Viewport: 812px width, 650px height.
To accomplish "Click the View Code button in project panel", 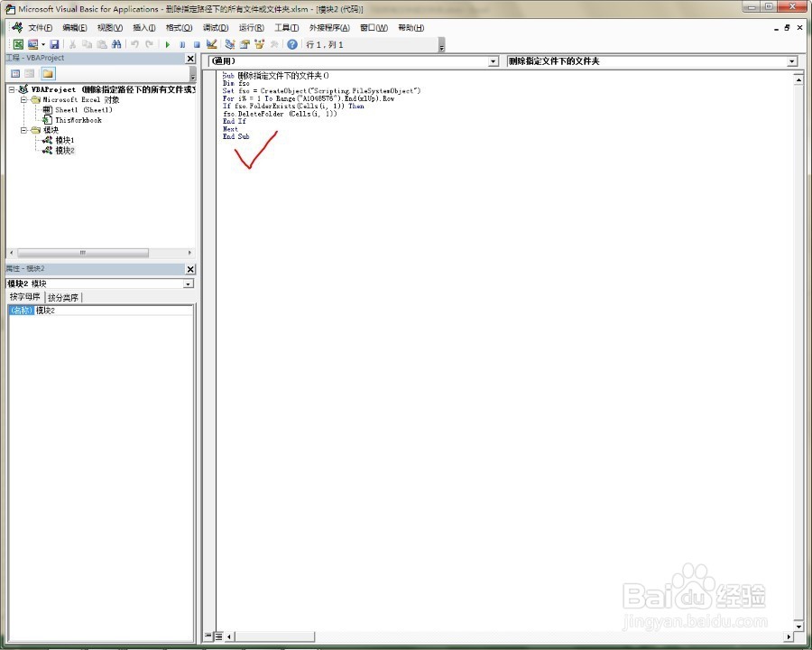I will click(15, 74).
